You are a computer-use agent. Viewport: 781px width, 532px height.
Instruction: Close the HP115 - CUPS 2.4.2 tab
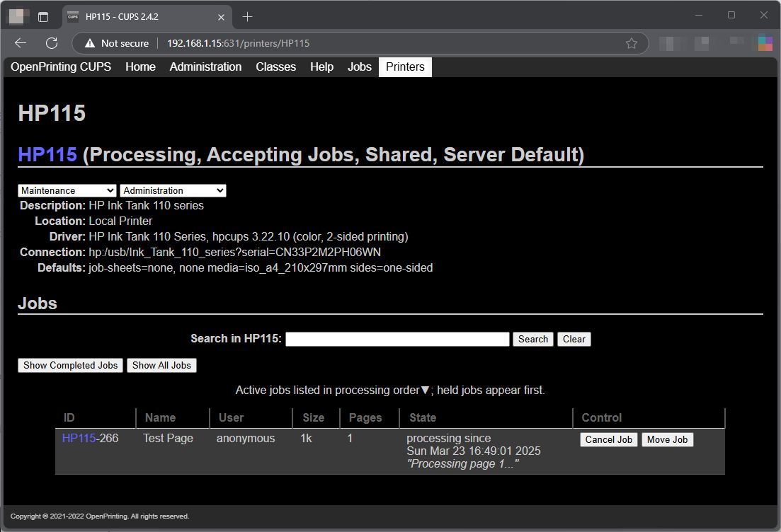point(221,17)
